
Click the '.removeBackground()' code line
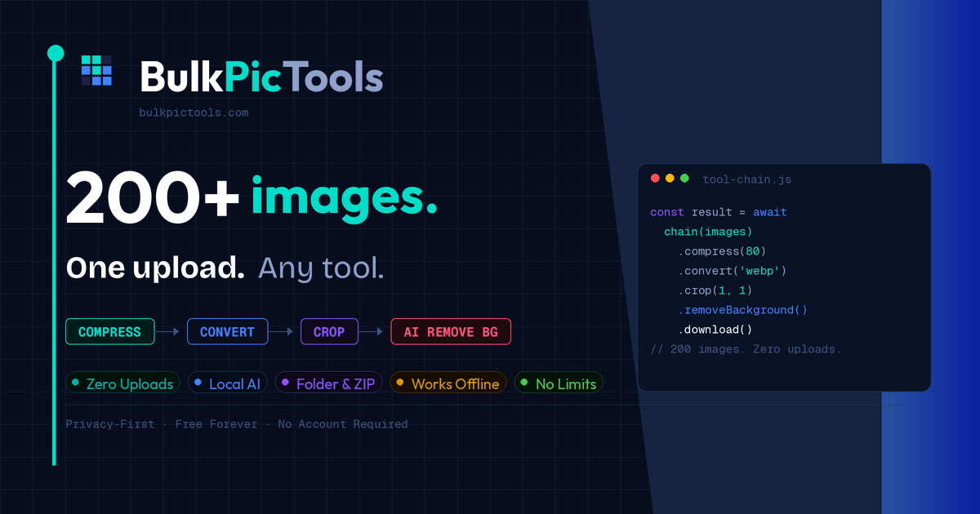(x=742, y=310)
